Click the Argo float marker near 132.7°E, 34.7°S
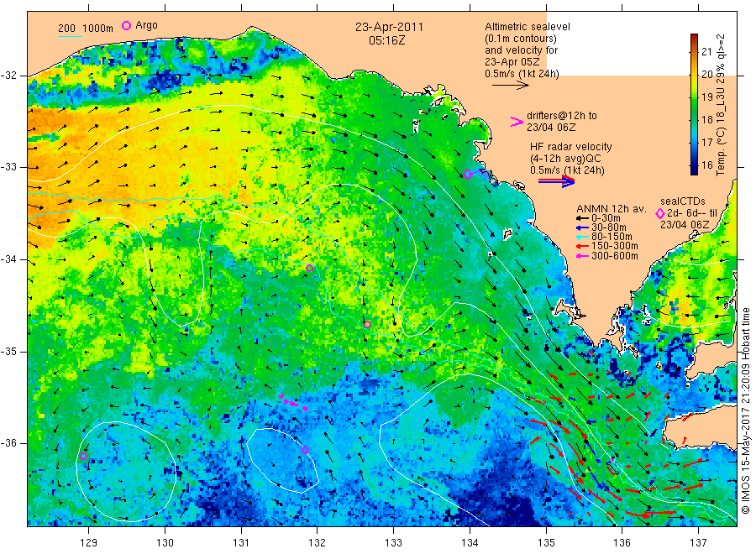 click(x=367, y=324)
